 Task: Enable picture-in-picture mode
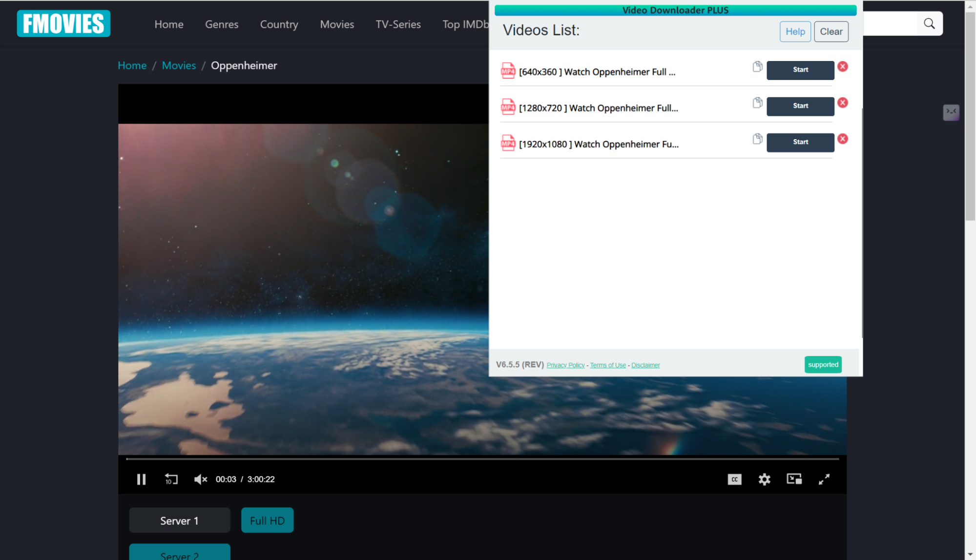794,479
